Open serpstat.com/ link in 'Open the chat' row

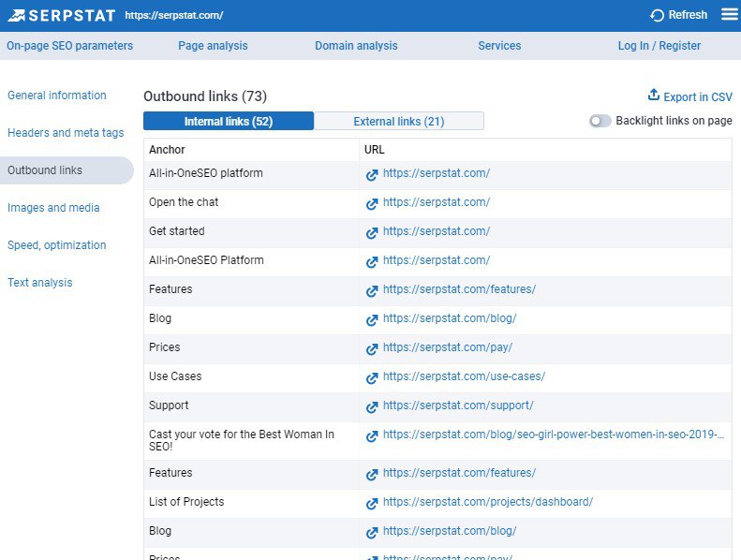[x=437, y=202]
